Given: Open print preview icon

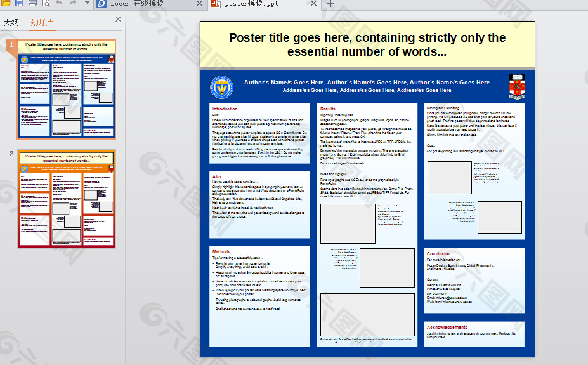Looking at the screenshot, I should click(46, 3).
